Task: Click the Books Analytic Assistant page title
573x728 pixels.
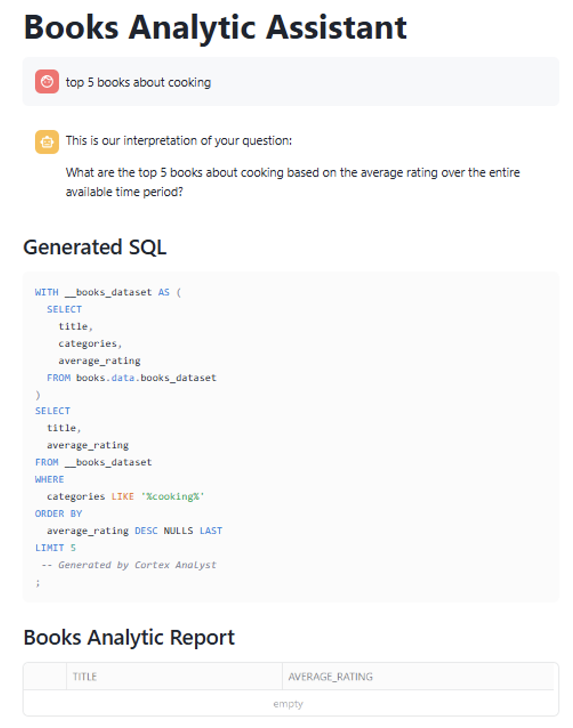Action: pos(215,27)
